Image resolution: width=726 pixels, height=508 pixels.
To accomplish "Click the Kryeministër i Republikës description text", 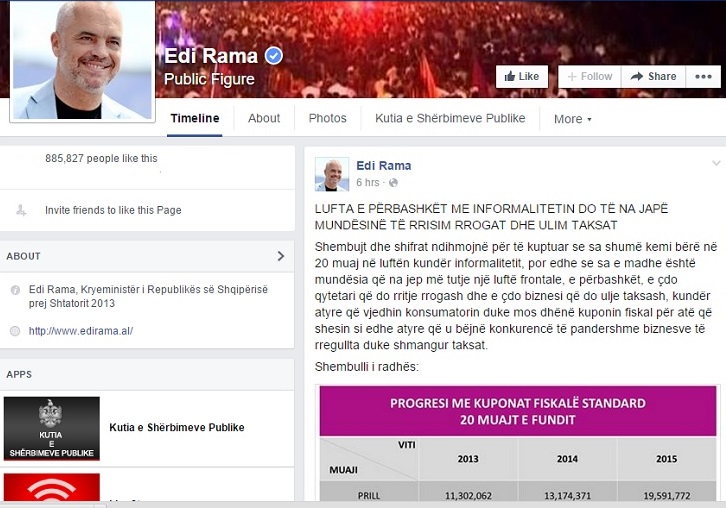I will (x=148, y=296).
